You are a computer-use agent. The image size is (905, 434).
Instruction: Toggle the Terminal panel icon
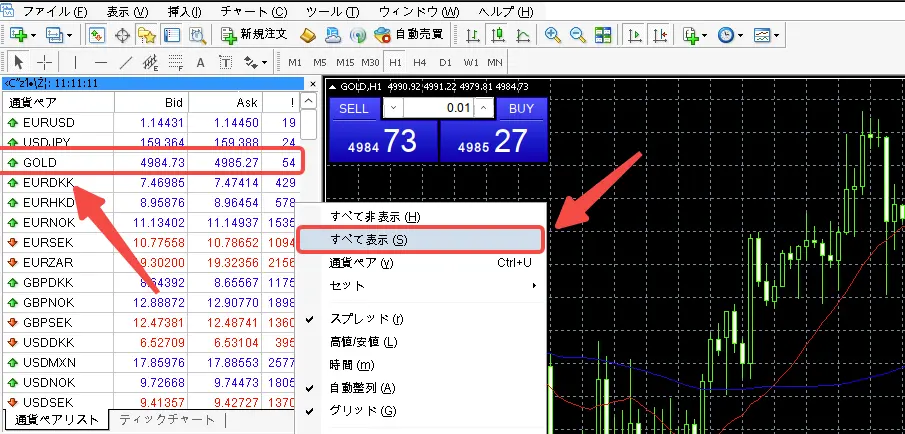pyautogui.click(x=172, y=36)
